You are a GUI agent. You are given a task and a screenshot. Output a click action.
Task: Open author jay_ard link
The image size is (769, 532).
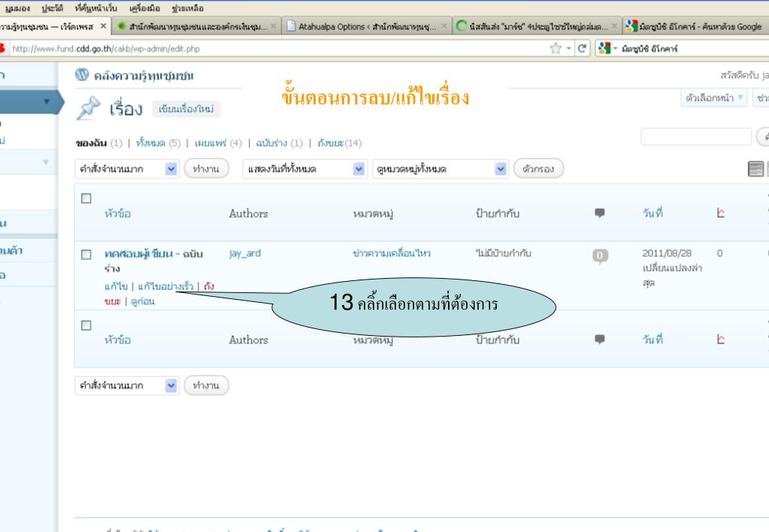245,253
